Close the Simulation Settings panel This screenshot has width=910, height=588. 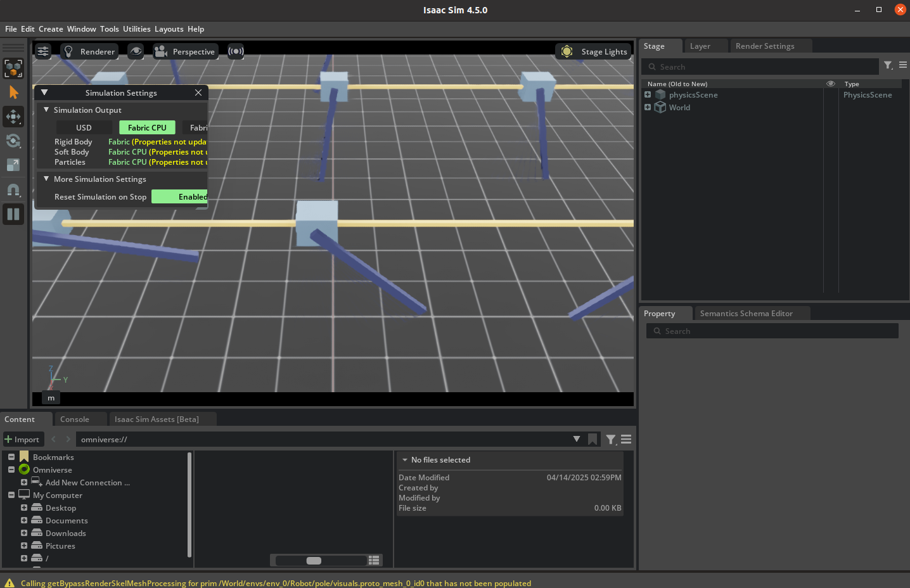tap(198, 93)
